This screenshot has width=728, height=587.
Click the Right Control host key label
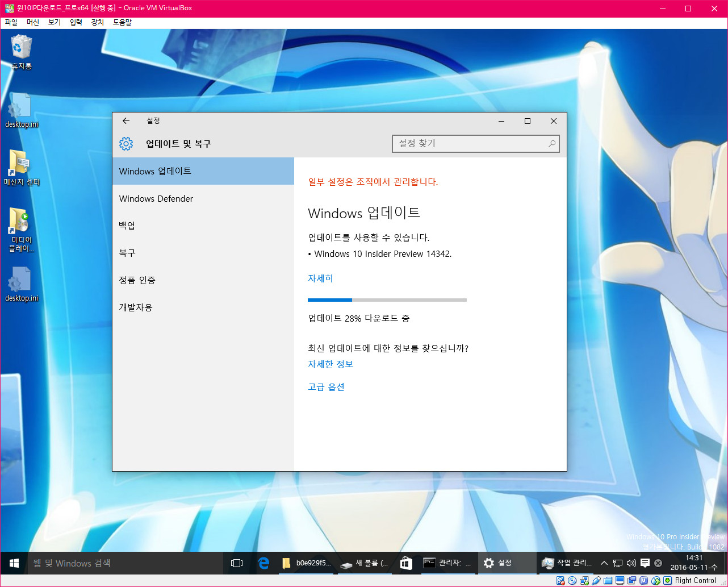[x=696, y=580]
